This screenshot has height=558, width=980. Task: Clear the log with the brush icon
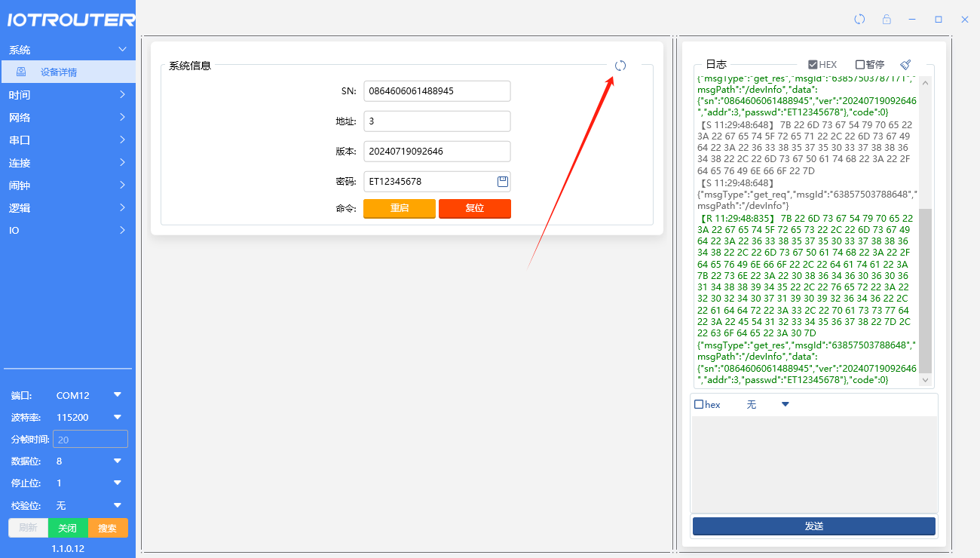(905, 65)
